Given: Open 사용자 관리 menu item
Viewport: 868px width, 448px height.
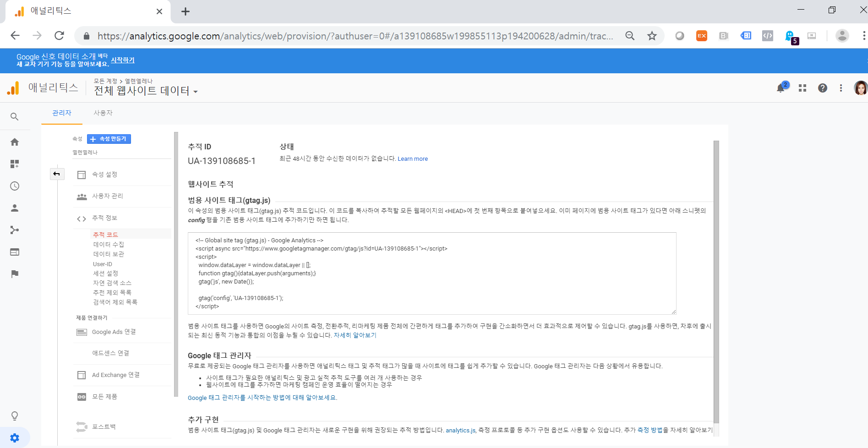Looking at the screenshot, I should point(121,196).
